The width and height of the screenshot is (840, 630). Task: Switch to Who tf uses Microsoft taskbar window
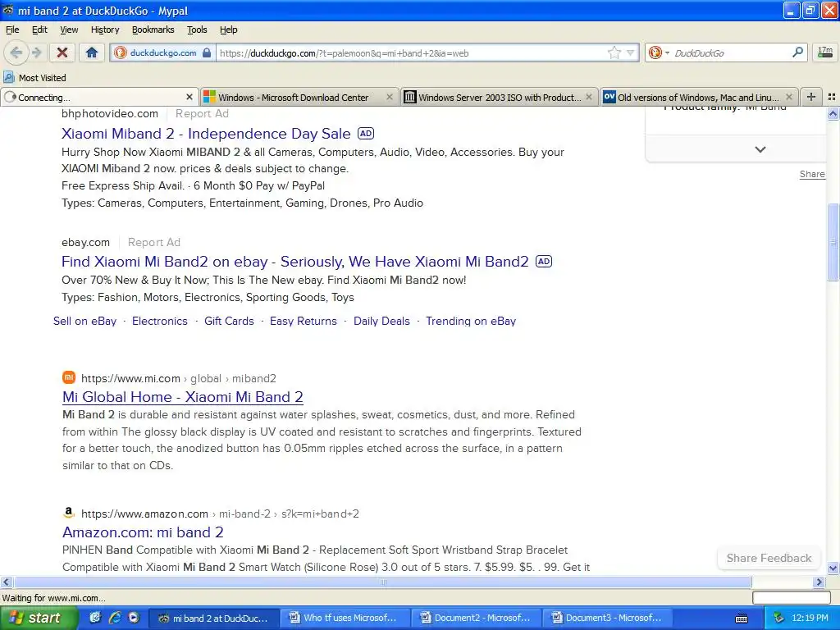pos(345,618)
